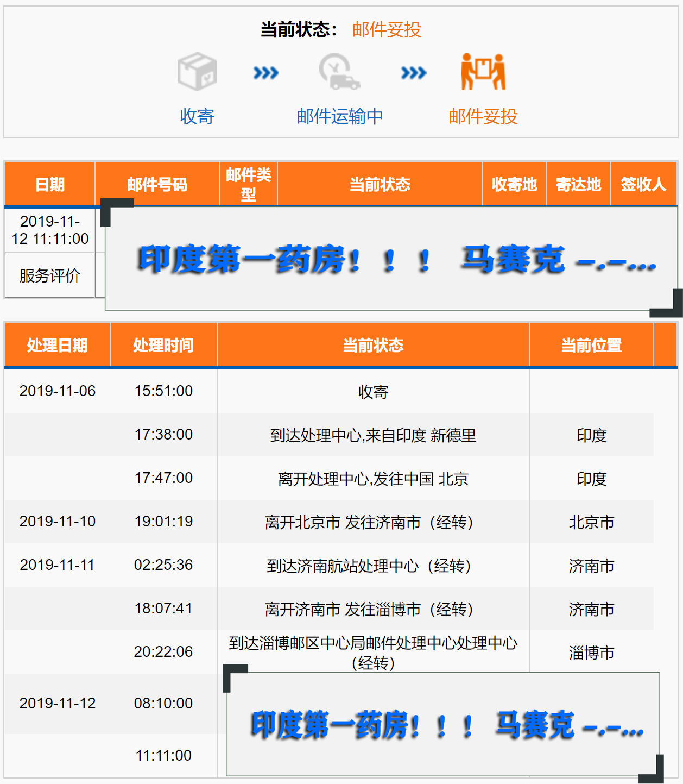The image size is (683, 784).
Task: Click the clock and truck transit icon
Action: 339,72
